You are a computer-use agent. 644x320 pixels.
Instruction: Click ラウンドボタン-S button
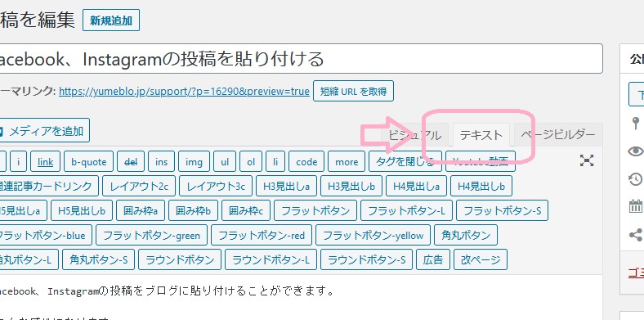[366, 259]
